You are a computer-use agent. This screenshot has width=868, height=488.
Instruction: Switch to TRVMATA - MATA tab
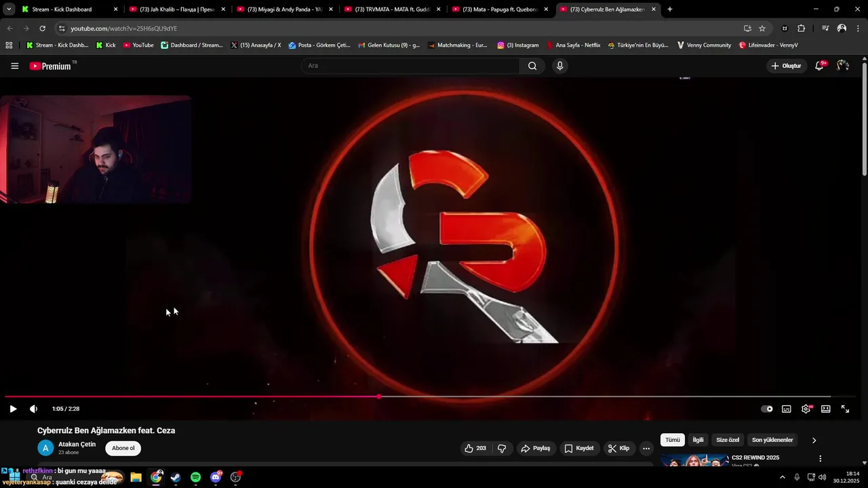(x=393, y=9)
